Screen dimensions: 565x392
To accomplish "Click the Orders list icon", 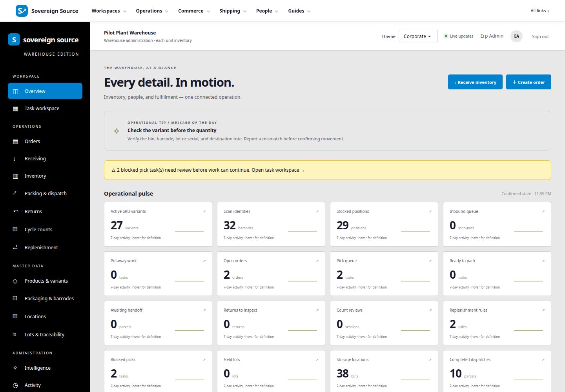I will (x=15, y=142).
